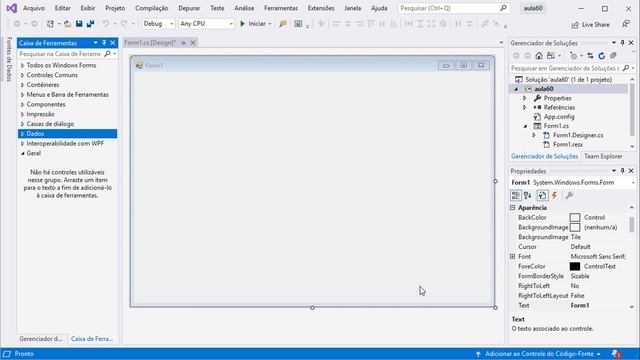Toggle Categorized view in Propriedades
This screenshot has width=640, height=360.
[x=516, y=196]
